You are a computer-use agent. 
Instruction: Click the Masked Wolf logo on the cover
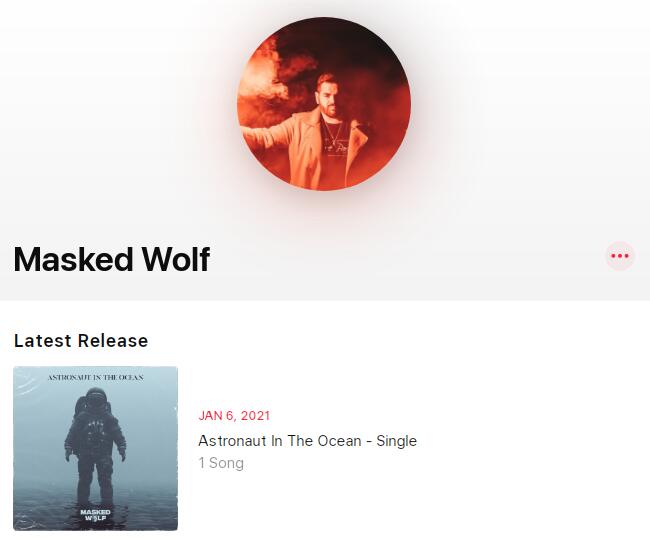(x=95, y=515)
